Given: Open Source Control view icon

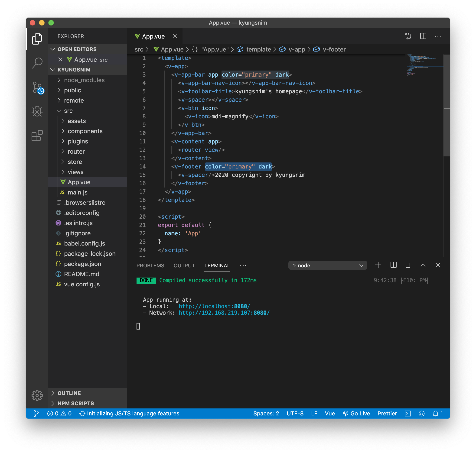Looking at the screenshot, I should pos(37,88).
